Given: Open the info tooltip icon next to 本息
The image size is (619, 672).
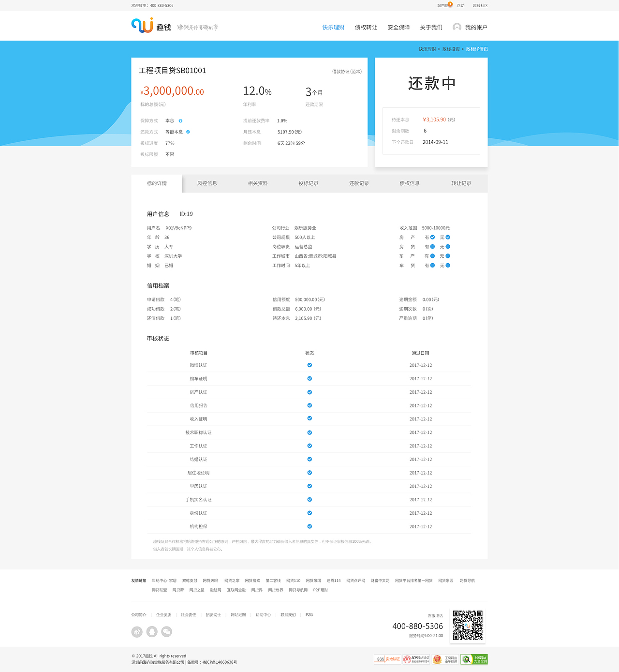Looking at the screenshot, I should [180, 120].
